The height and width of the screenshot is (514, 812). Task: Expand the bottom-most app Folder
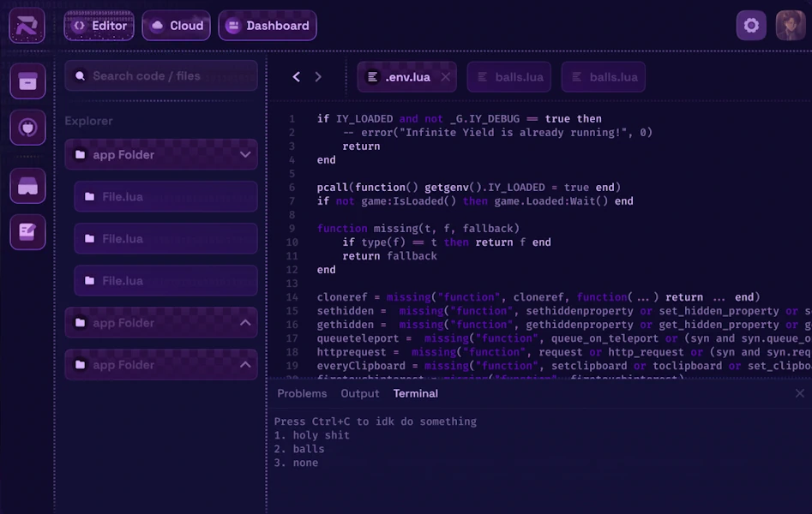point(245,365)
